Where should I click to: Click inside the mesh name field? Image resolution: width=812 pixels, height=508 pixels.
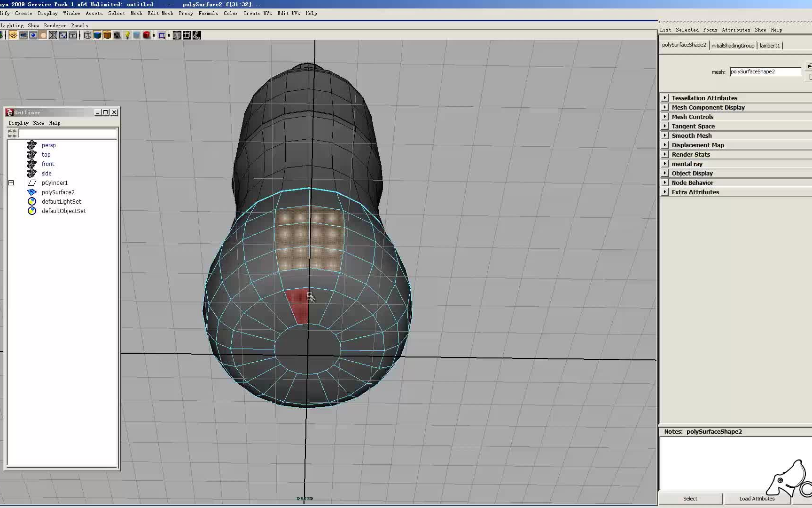[x=765, y=71]
